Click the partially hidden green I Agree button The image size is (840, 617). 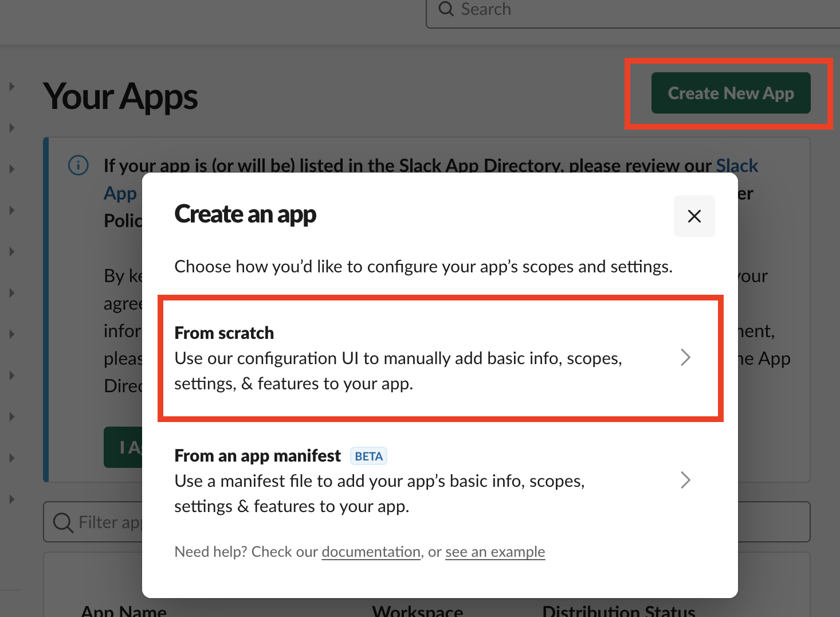coord(123,447)
